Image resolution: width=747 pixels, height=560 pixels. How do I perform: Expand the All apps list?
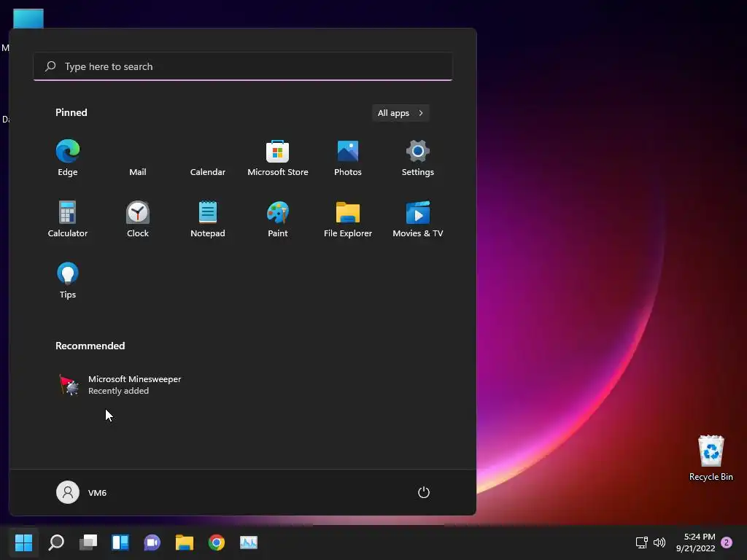coord(400,113)
